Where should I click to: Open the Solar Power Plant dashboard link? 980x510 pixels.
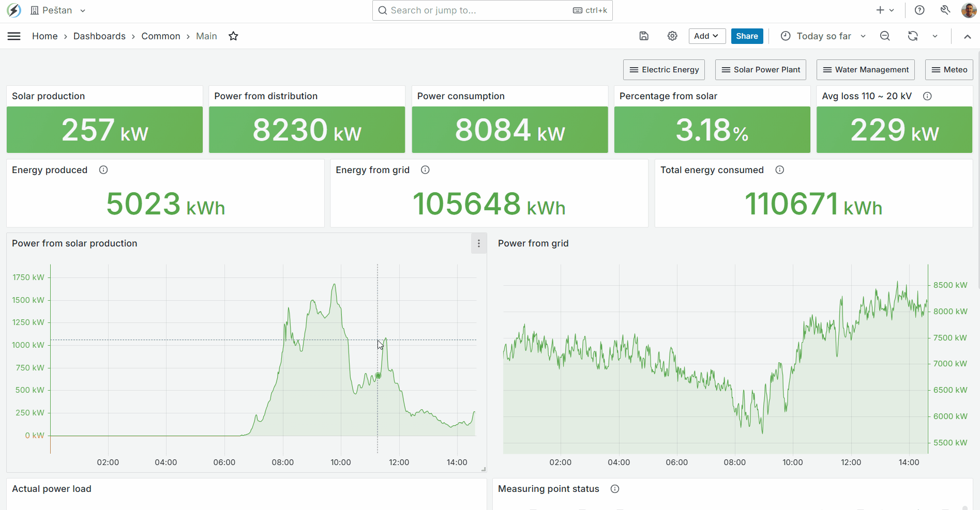(x=760, y=69)
